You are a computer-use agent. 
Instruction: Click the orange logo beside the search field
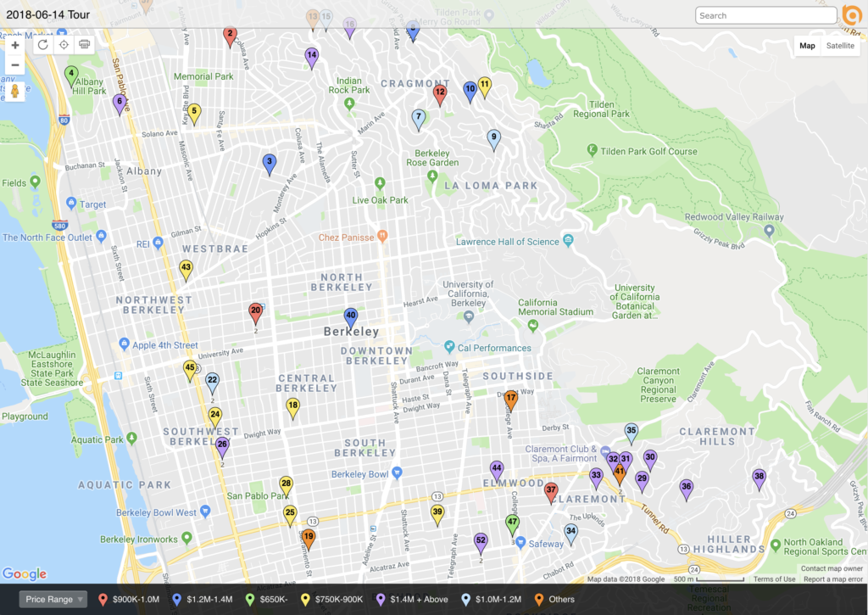852,15
